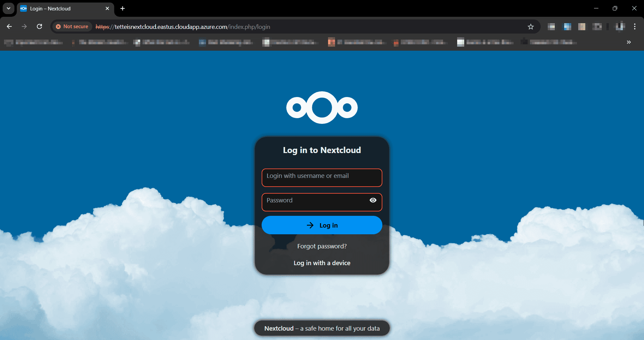Open the tab search dropdown arrow
Viewport: 644px width, 340px height.
[8, 8]
